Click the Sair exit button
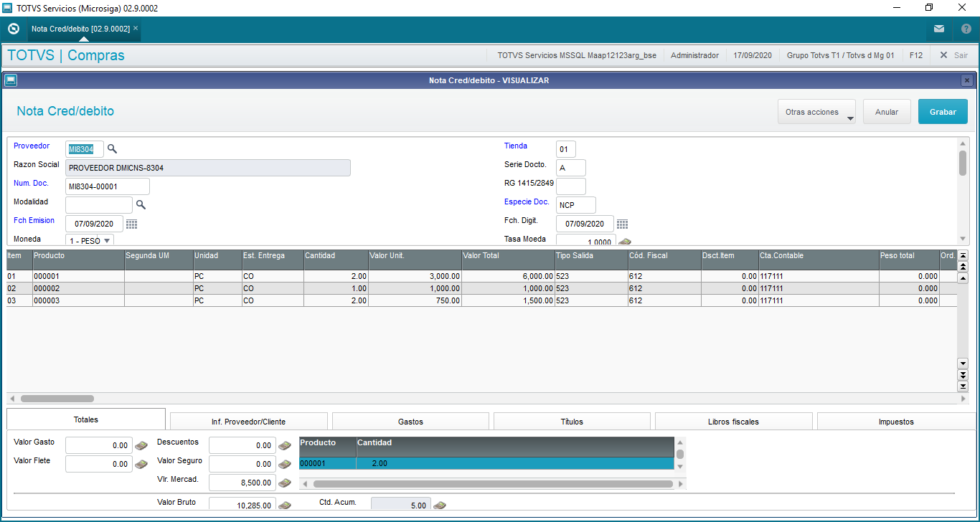Viewport: 980px width, 522px height. pos(953,55)
